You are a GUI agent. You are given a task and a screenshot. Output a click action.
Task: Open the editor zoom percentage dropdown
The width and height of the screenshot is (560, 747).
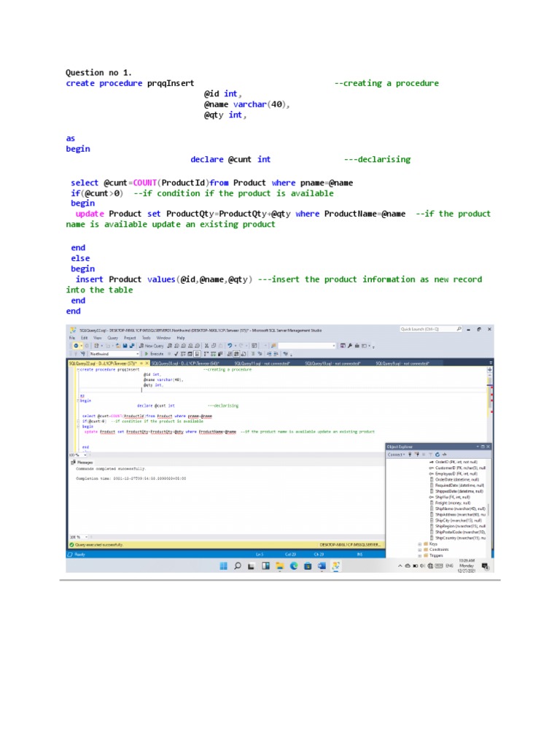(78, 455)
